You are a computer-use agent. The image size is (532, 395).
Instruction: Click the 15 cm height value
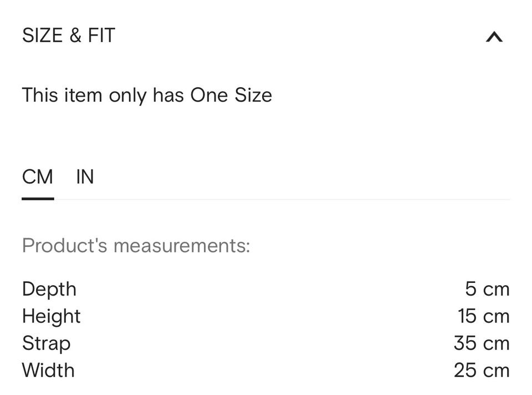[x=483, y=316]
